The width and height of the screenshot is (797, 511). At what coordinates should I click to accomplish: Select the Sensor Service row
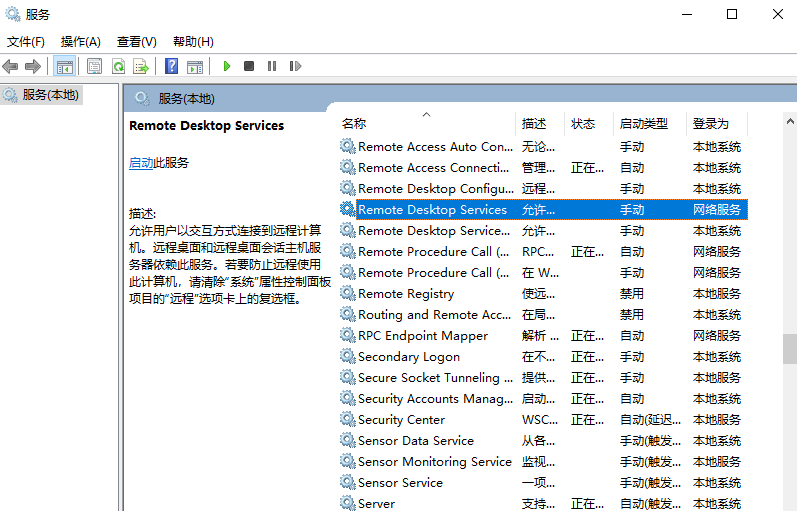543,483
